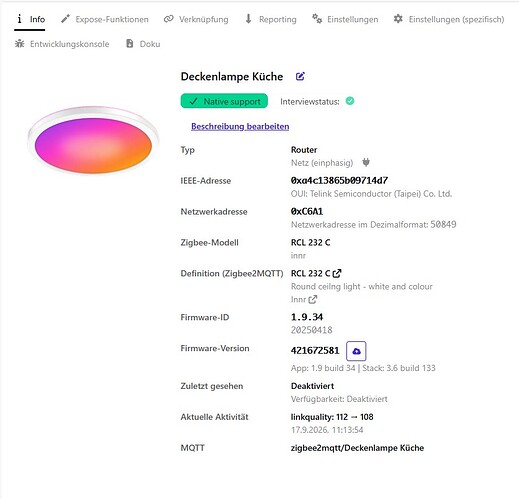
Task: Click firmware ID 1.9.34
Action: (307, 317)
